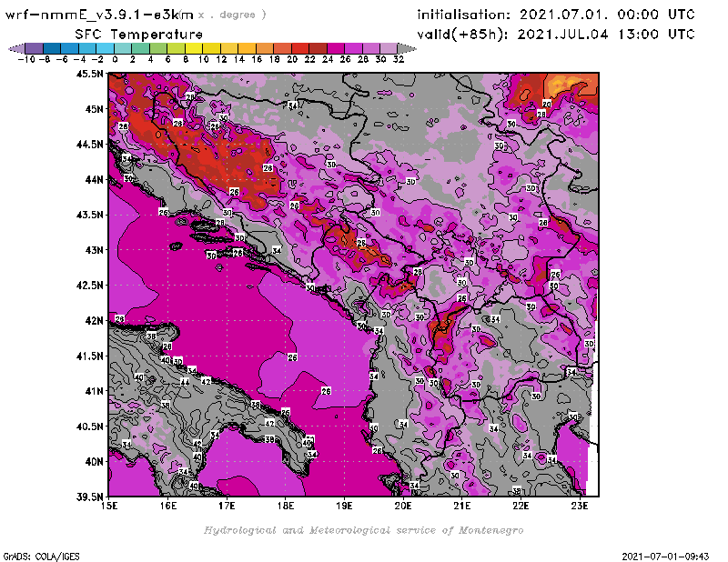Click the GrADS: COLA/IGES credit text
The image size is (728, 562).
[x=41, y=557]
